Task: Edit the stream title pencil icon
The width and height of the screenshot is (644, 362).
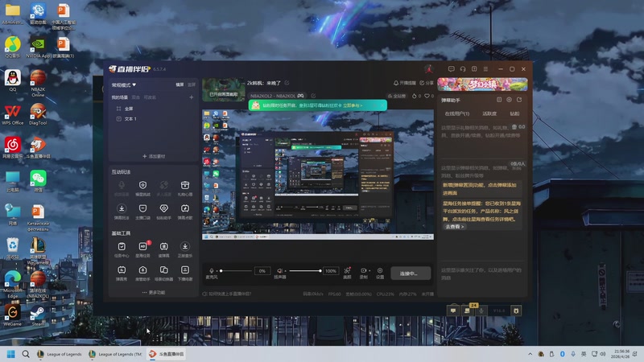Action: click(287, 83)
